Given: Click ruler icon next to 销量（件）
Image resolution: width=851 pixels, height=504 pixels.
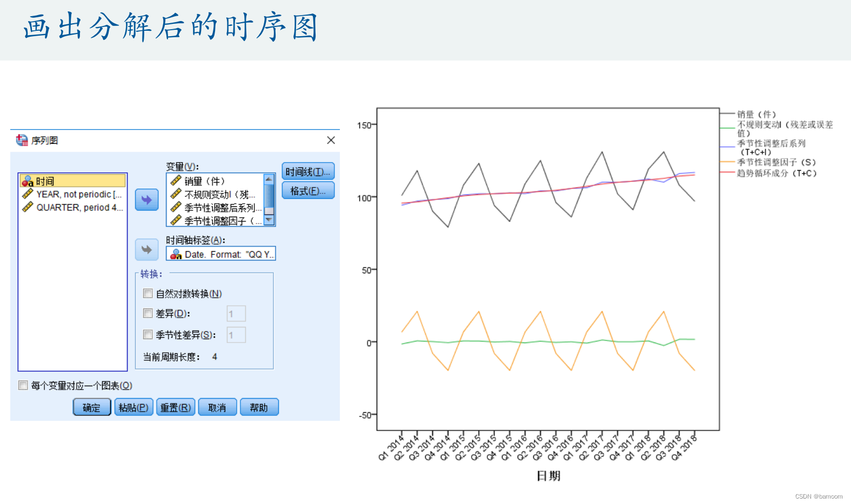Looking at the screenshot, I should tap(176, 180).
